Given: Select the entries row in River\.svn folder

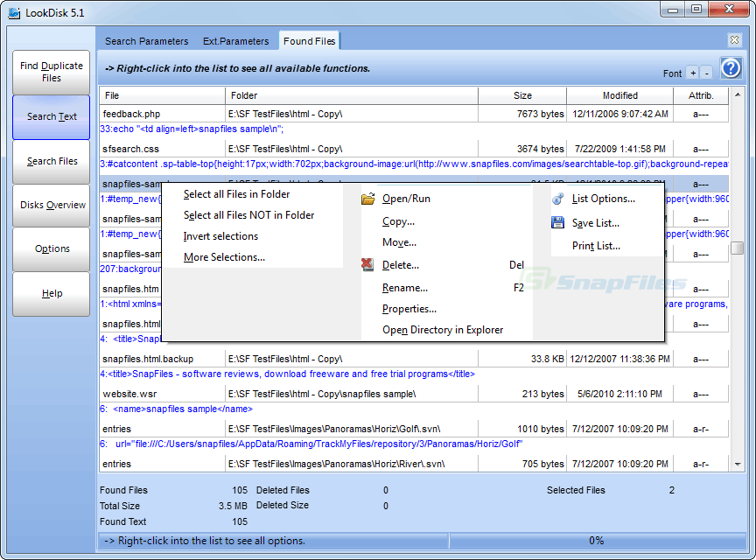Looking at the screenshot, I should click(x=415, y=464).
